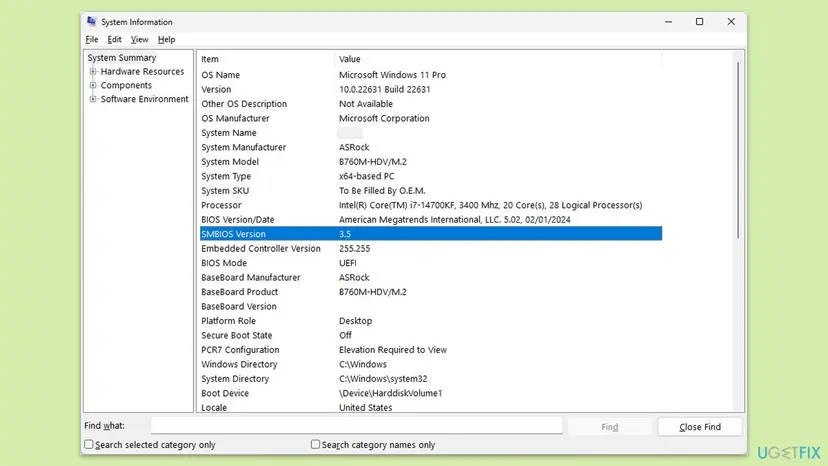Click the Locale value United States
The height and width of the screenshot is (466, 828).
tap(365, 407)
